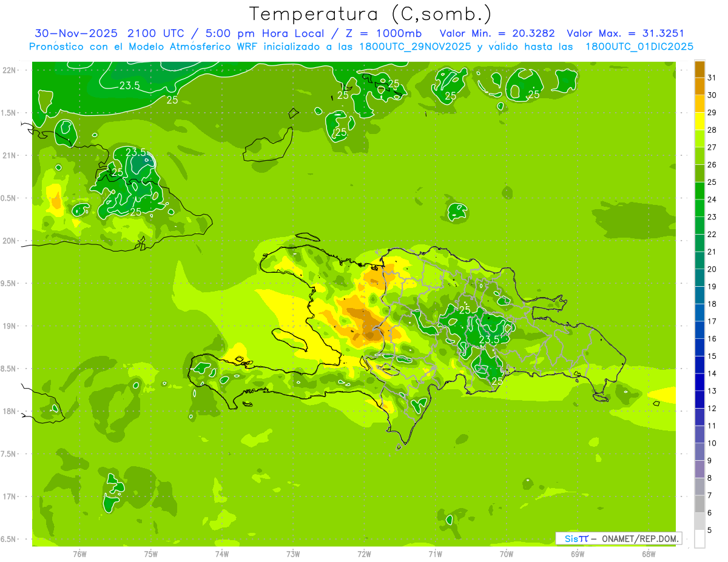Click the '21N' latitude label
The width and height of the screenshot is (728, 562).
point(9,155)
